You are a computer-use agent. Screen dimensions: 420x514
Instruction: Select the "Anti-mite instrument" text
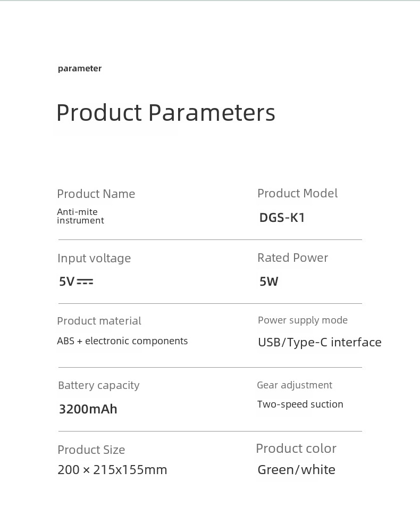[x=80, y=216]
